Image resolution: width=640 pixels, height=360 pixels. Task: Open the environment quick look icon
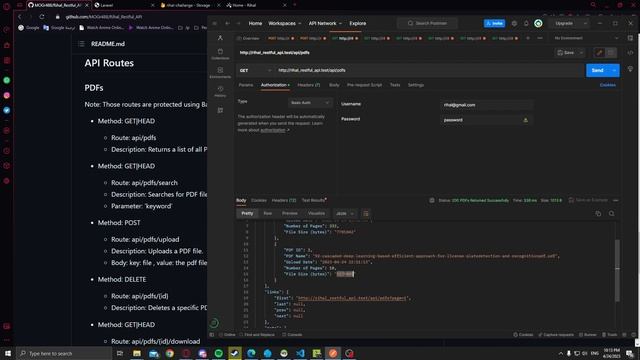pos(630,38)
